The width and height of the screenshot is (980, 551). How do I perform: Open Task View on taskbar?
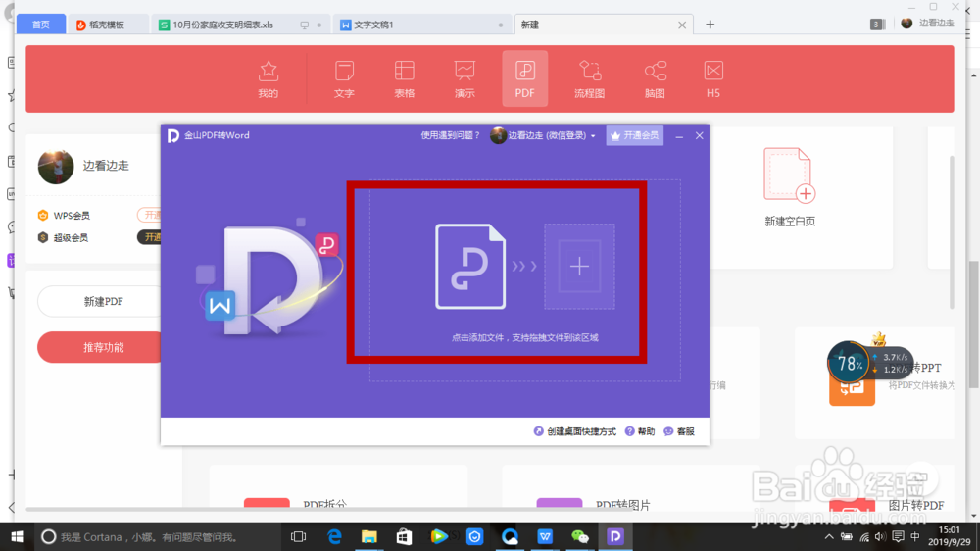pyautogui.click(x=299, y=536)
